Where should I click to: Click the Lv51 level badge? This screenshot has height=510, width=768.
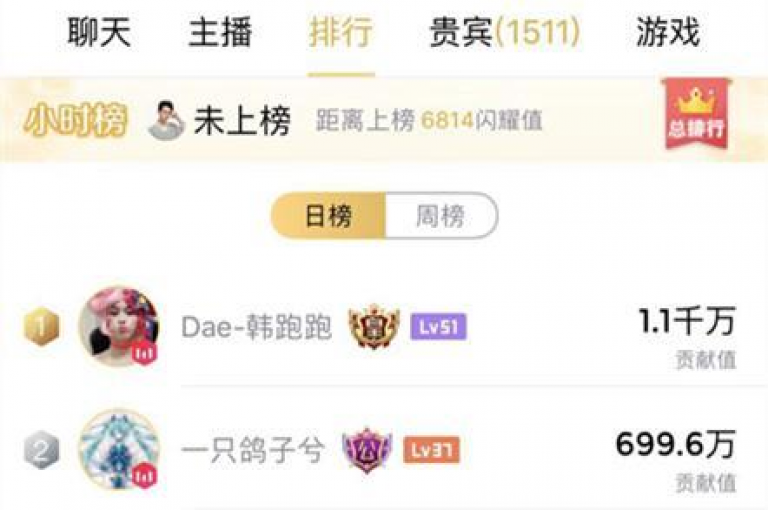coord(438,327)
